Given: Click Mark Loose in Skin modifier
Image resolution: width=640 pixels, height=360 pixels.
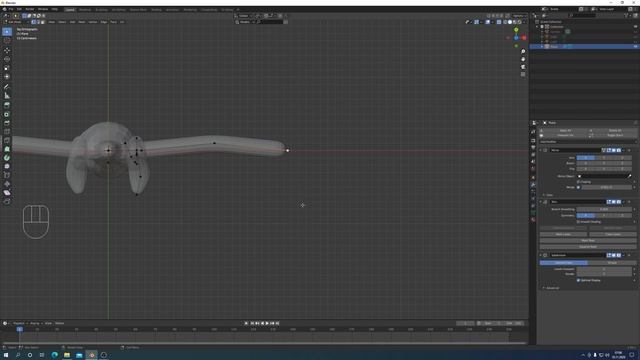Looking at the screenshot, I should click(x=563, y=234).
